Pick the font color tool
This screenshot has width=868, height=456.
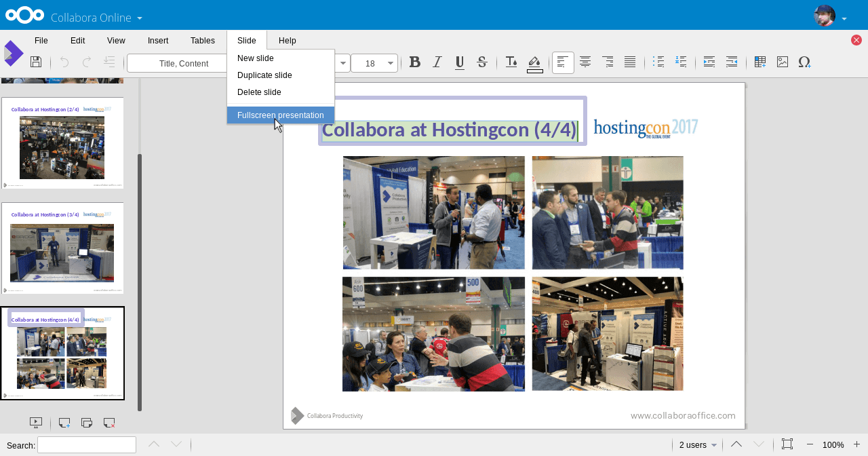click(512, 62)
